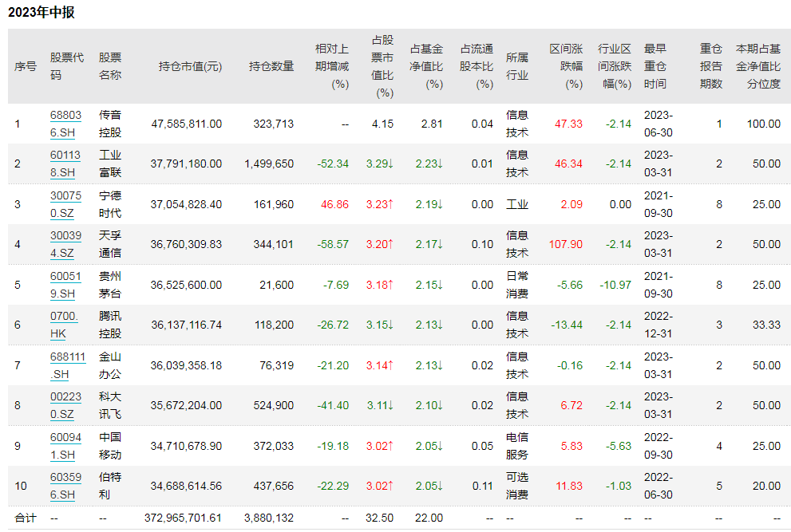Click the 占基金净值比(%) column header

[x=425, y=66]
